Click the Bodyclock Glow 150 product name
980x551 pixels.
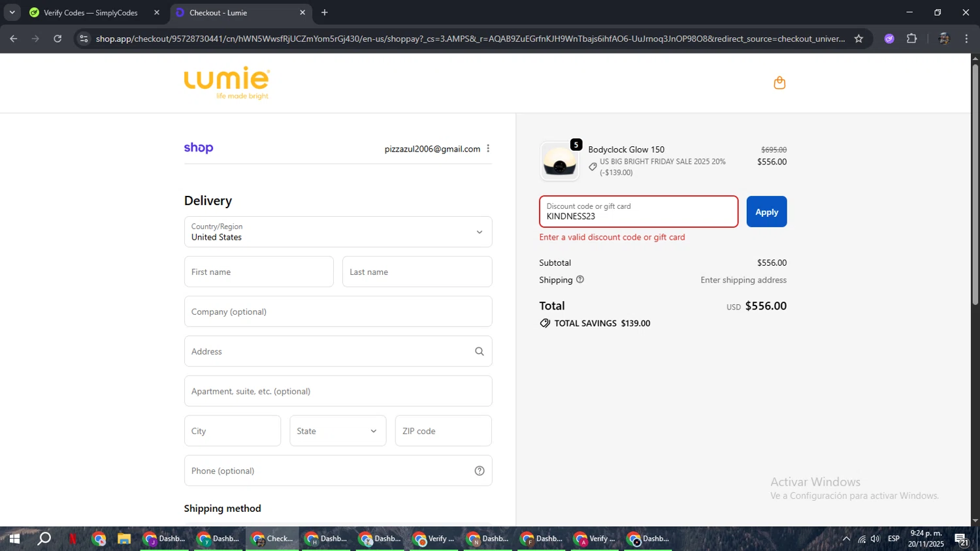(x=626, y=150)
